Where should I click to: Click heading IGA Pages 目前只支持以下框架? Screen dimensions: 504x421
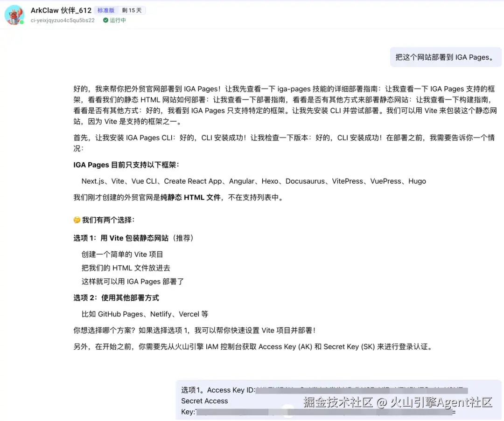click(x=126, y=165)
